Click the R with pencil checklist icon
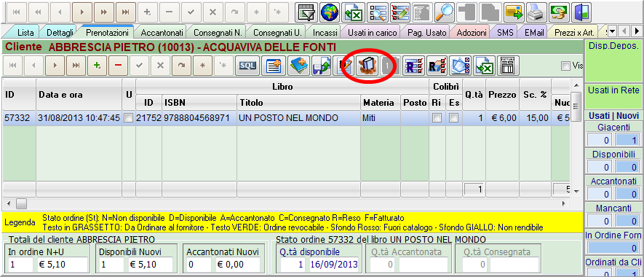The width and height of the screenshot is (644, 277). coord(437,66)
